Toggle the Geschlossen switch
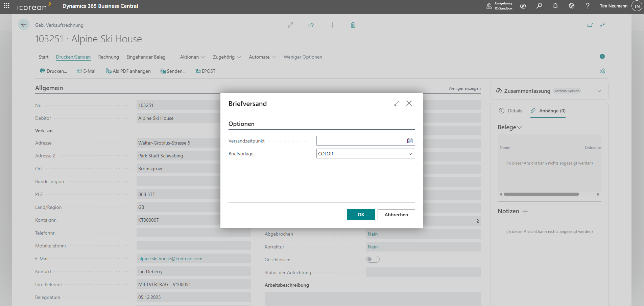The image size is (644, 306). click(373, 259)
